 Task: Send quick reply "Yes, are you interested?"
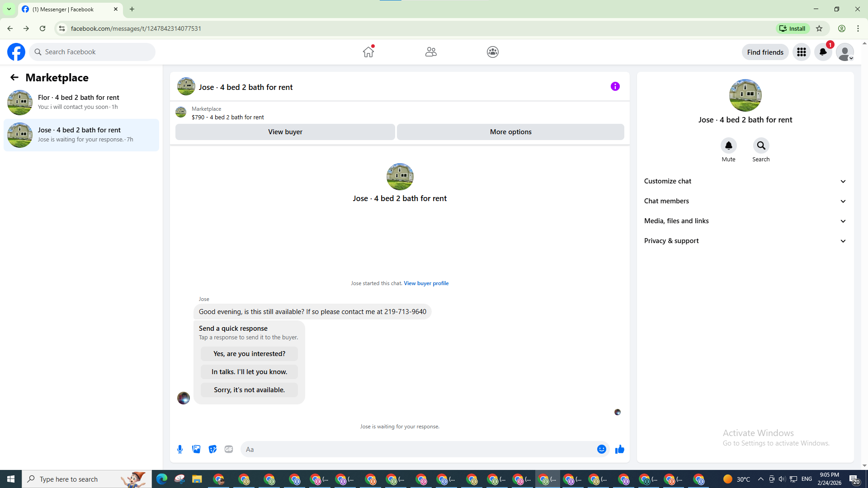point(249,354)
